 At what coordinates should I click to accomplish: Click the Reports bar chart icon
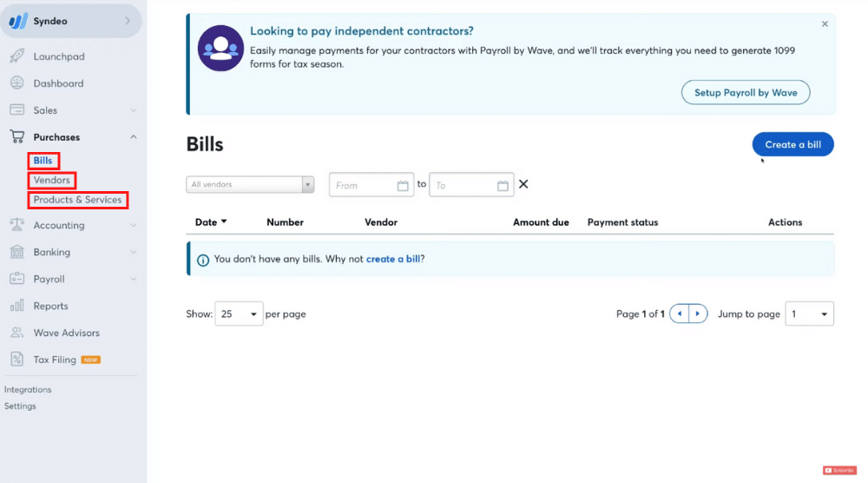[x=17, y=305]
